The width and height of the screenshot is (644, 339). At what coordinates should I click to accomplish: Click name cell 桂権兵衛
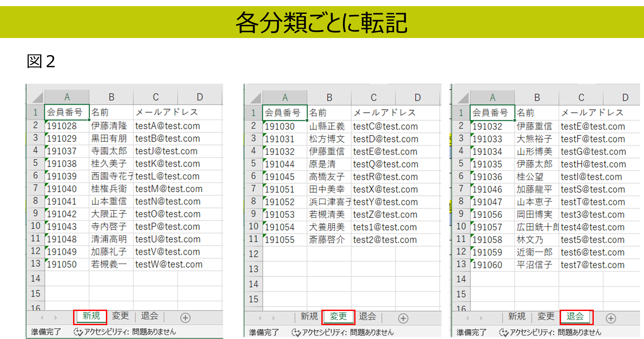coord(111,189)
